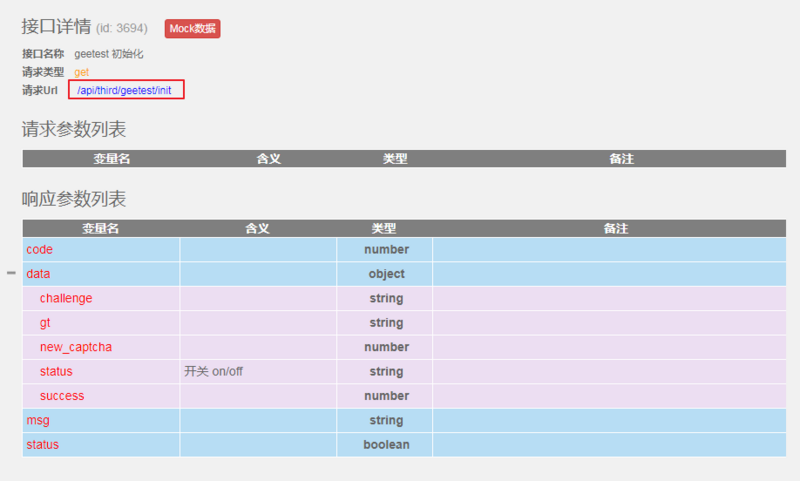Click 类型 header in response parameters table
The height and width of the screenshot is (481, 800).
384,229
